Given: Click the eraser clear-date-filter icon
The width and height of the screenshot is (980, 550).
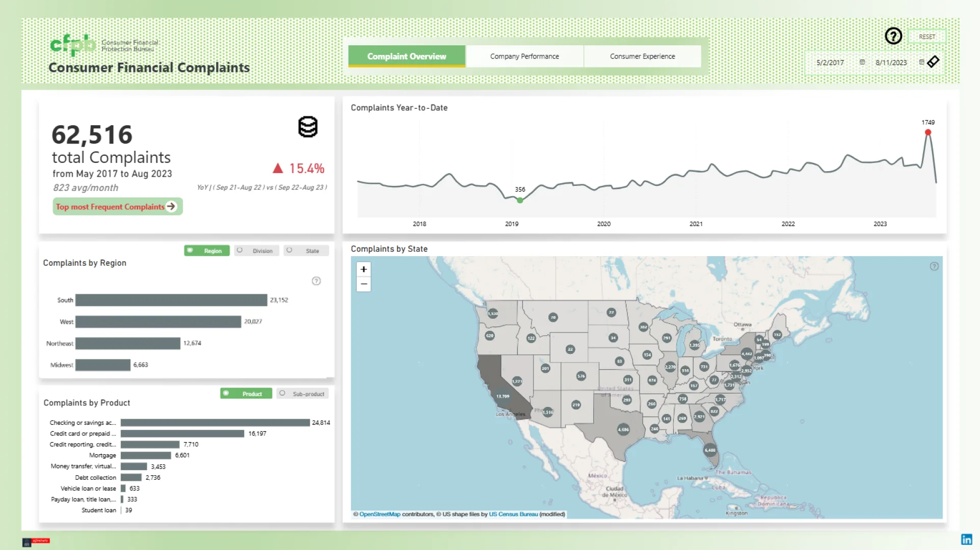Looking at the screenshot, I should [x=933, y=62].
